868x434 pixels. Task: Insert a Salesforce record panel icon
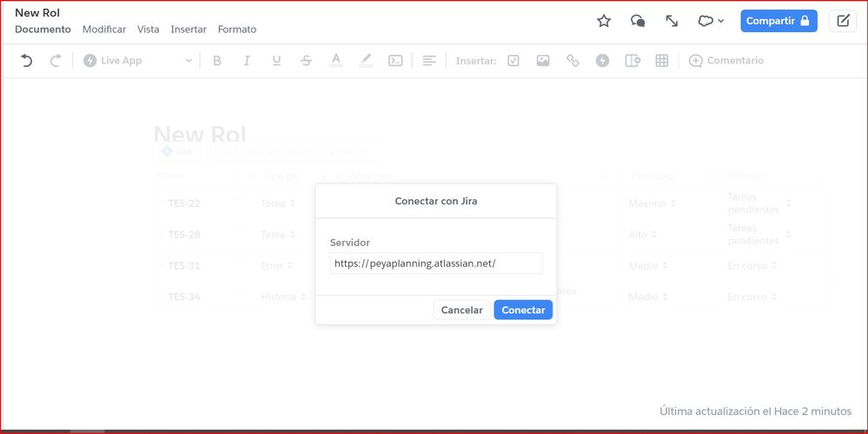pyautogui.click(x=633, y=60)
